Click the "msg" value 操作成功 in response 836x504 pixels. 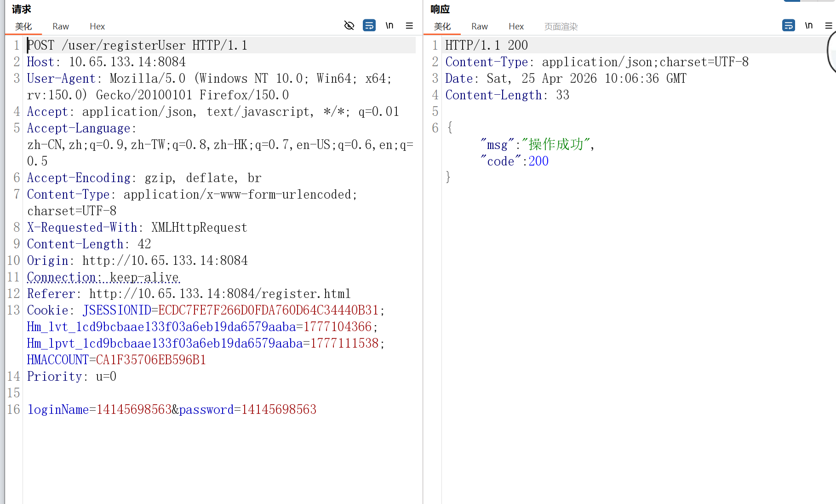coord(556,144)
